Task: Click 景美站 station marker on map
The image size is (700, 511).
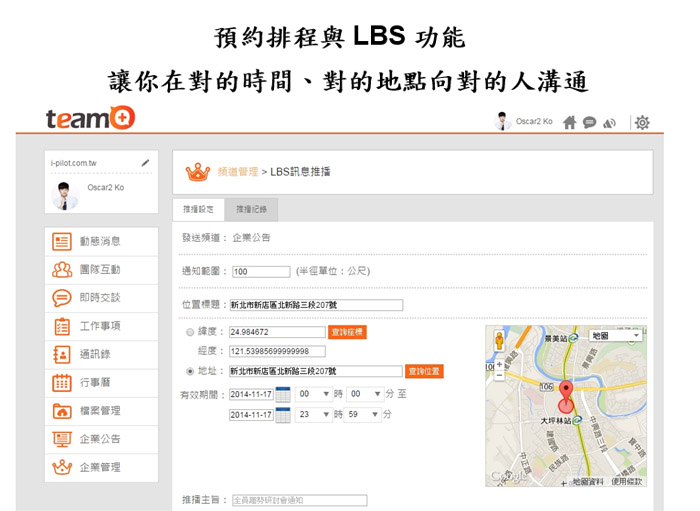Action: pyautogui.click(x=573, y=338)
